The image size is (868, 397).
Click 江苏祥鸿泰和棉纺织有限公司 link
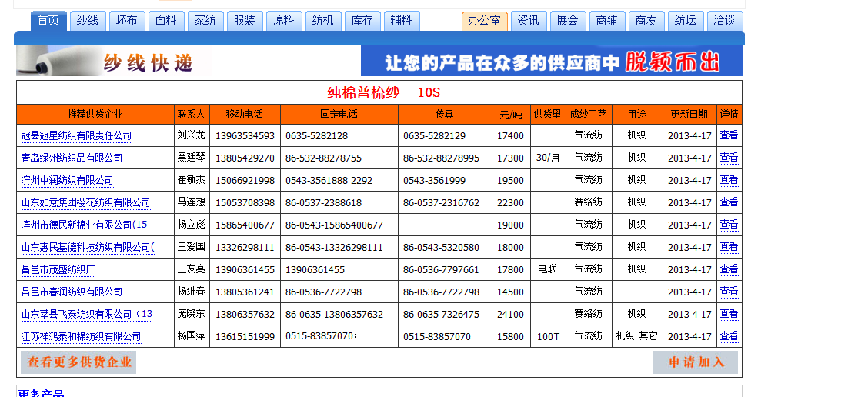tap(81, 337)
